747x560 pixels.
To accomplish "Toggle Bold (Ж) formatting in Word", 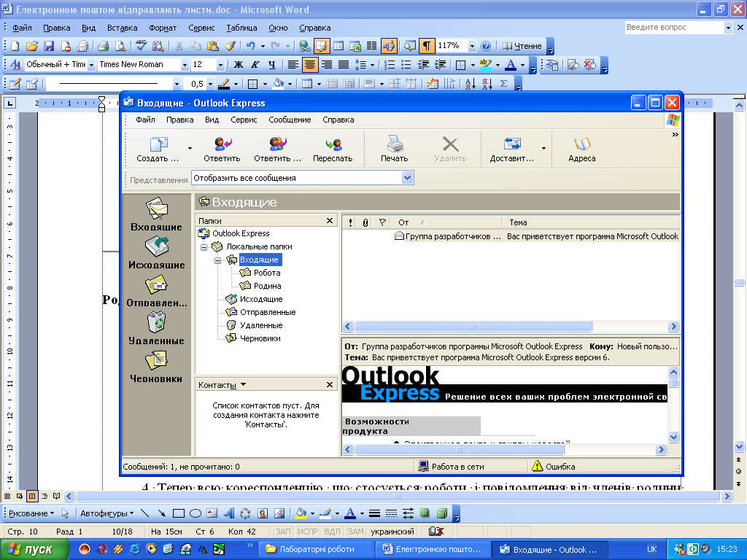I will pyautogui.click(x=239, y=65).
